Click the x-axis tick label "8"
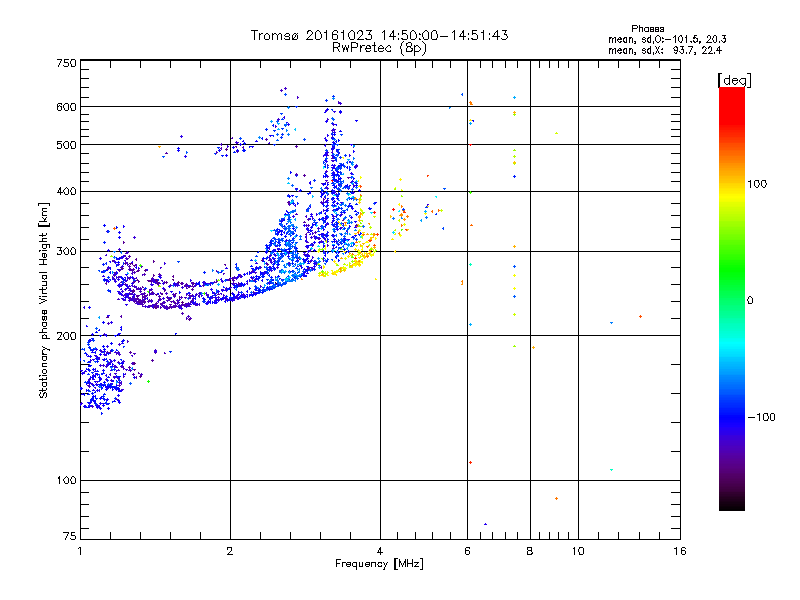The width and height of the screenshot is (800, 600). pos(530,551)
